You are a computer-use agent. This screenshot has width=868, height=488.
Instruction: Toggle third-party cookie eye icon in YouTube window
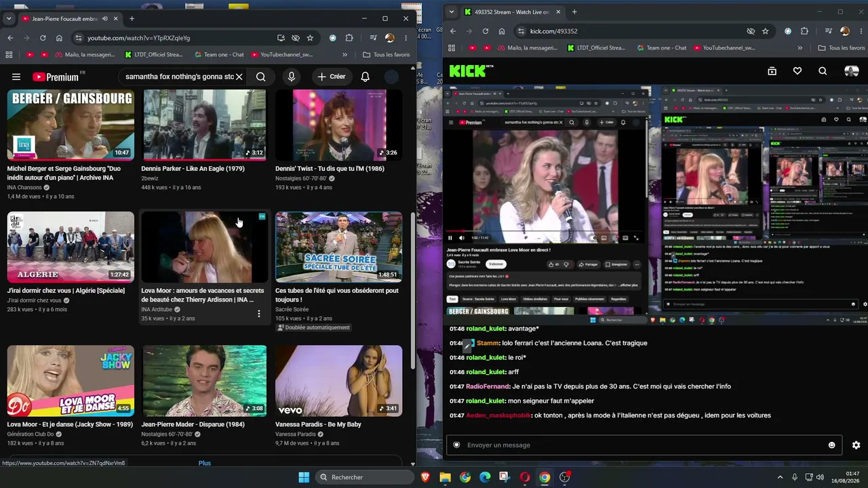(x=296, y=38)
